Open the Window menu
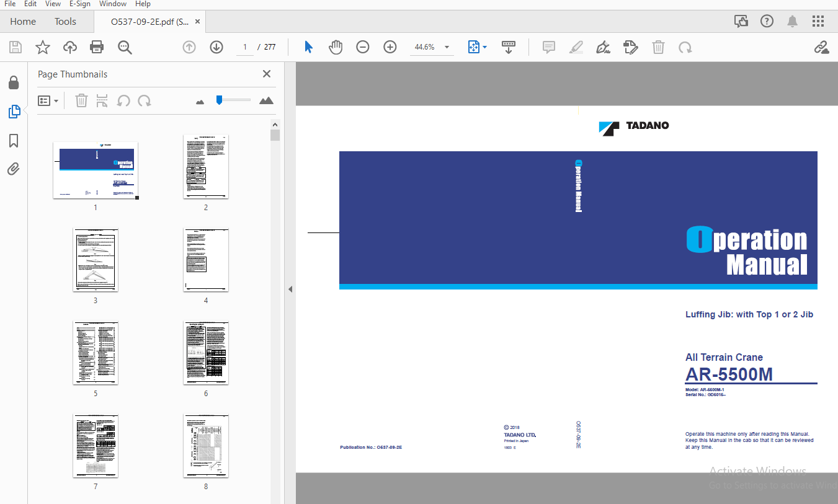This screenshot has height=504, width=838. pyautogui.click(x=113, y=4)
